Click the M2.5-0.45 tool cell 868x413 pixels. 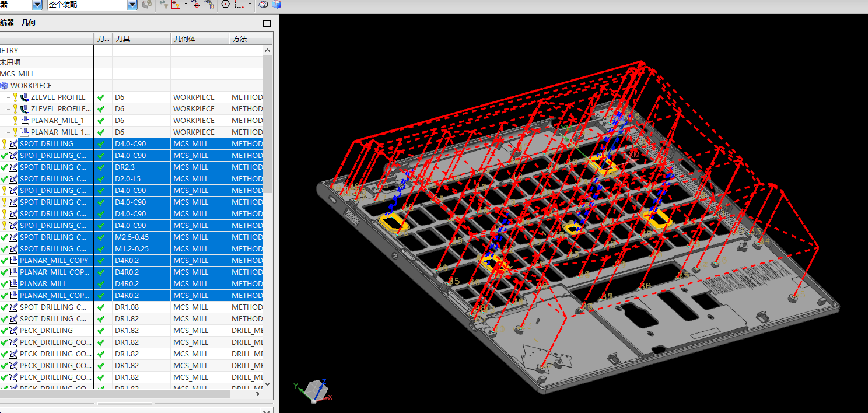click(x=141, y=237)
